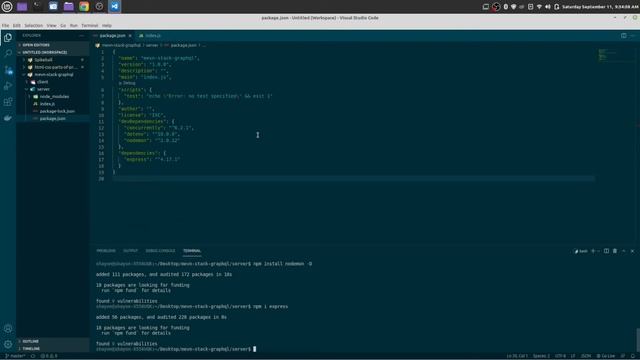Open package-lock.json in the explorer tree
The image size is (640, 360).
point(57,111)
